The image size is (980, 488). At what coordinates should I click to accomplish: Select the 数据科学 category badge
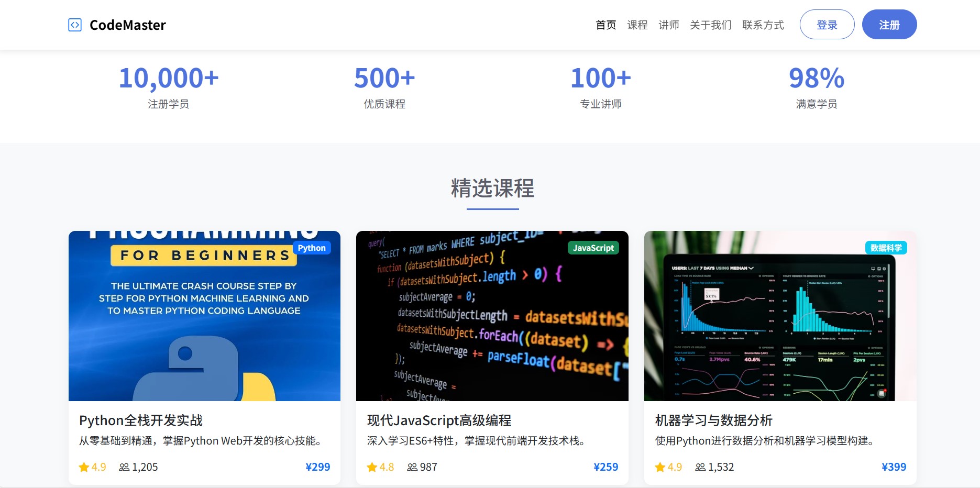(886, 248)
